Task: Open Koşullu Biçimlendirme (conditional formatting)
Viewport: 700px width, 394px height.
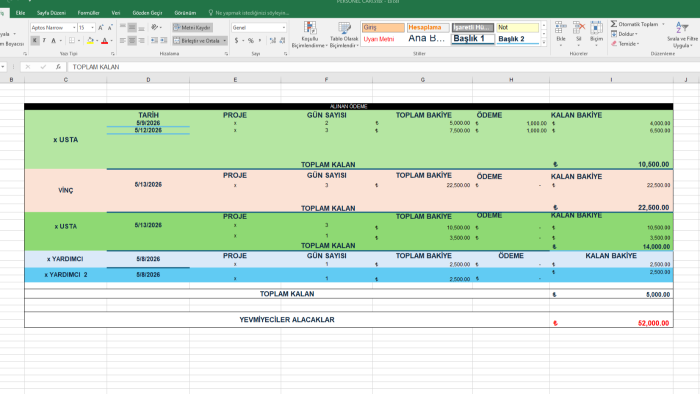Action: (309, 35)
